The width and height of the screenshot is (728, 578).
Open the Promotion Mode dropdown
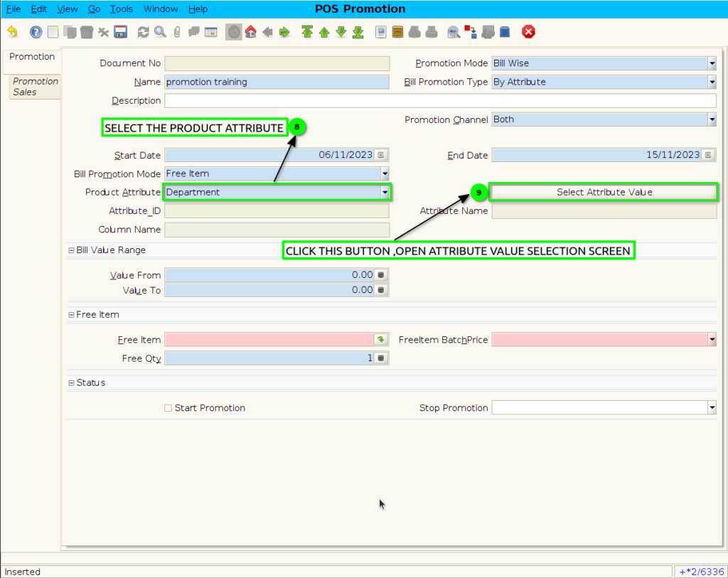click(712, 63)
